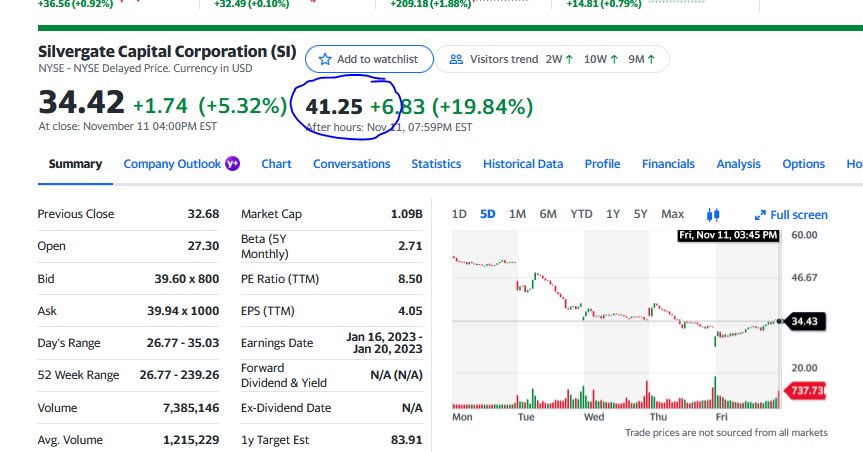Image resolution: width=863 pixels, height=452 pixels.
Task: Select the YTD chart range
Action: [x=581, y=214]
